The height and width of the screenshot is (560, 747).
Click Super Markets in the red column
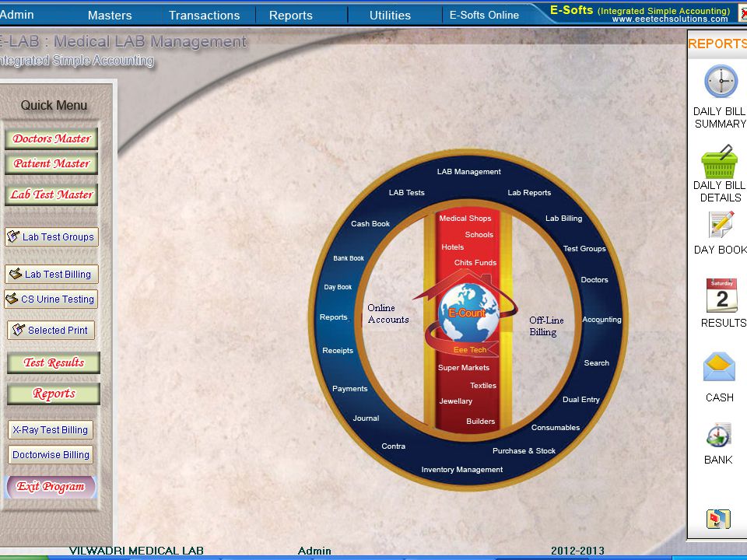pyautogui.click(x=464, y=368)
